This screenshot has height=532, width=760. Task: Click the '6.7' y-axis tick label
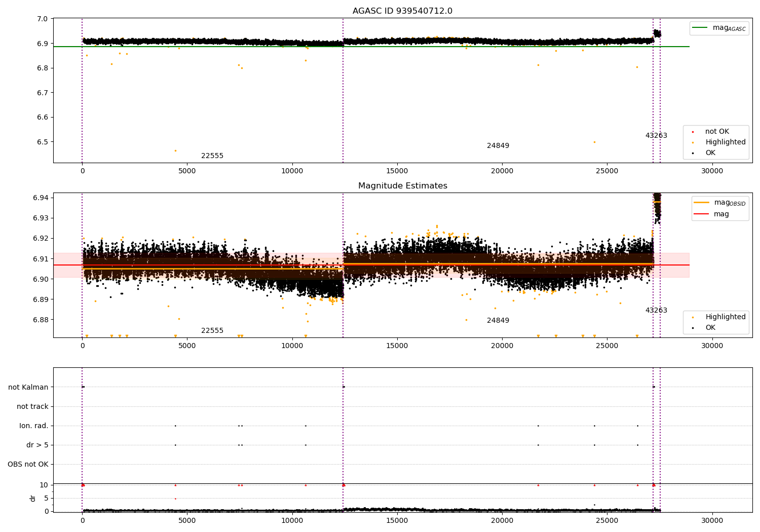click(43, 93)
